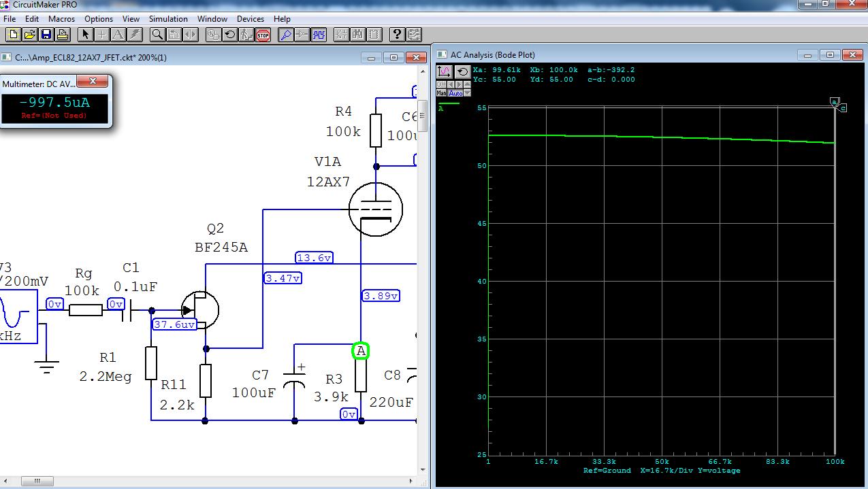Click the Help question mark icon
Image resolution: width=868 pixels, height=489 pixels.
click(397, 34)
